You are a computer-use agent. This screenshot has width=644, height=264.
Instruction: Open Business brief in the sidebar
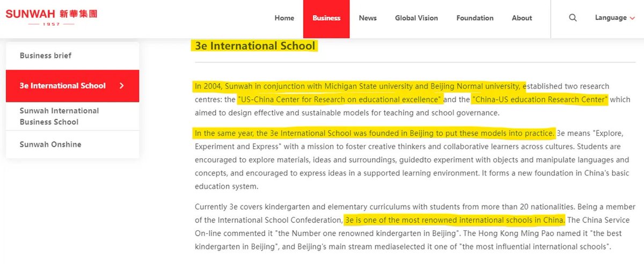pyautogui.click(x=46, y=56)
